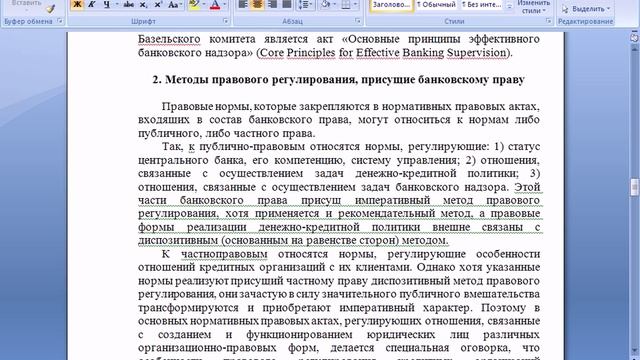Apply text highlight color
Viewport: 640px width, 360px height.
[194, 4]
